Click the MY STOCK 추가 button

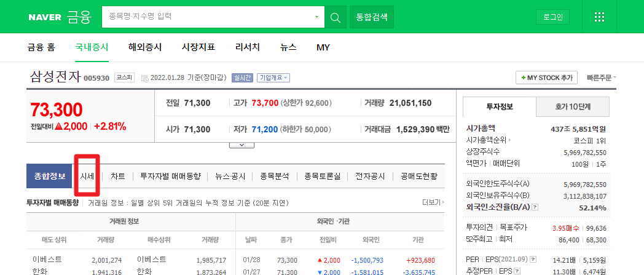coord(547,78)
